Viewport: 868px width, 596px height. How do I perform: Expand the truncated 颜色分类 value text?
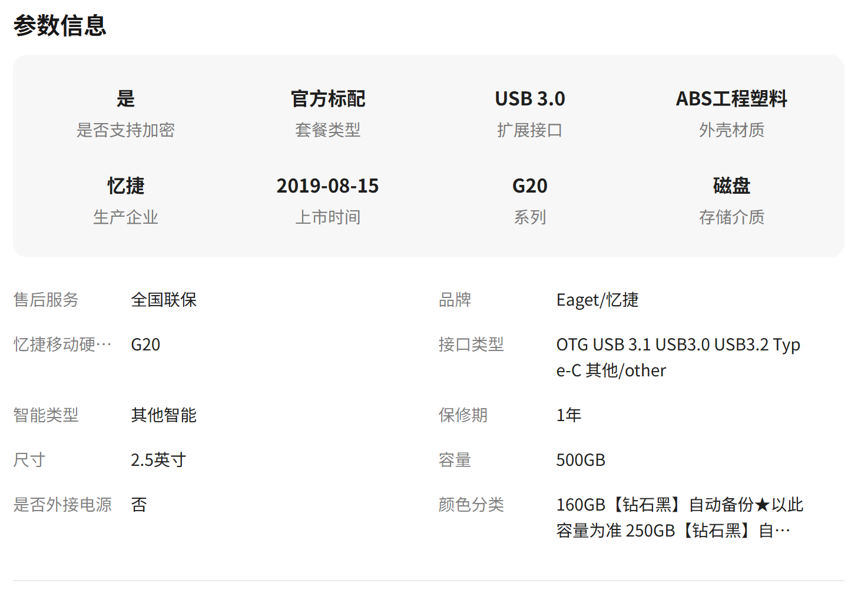pyautogui.click(x=782, y=531)
